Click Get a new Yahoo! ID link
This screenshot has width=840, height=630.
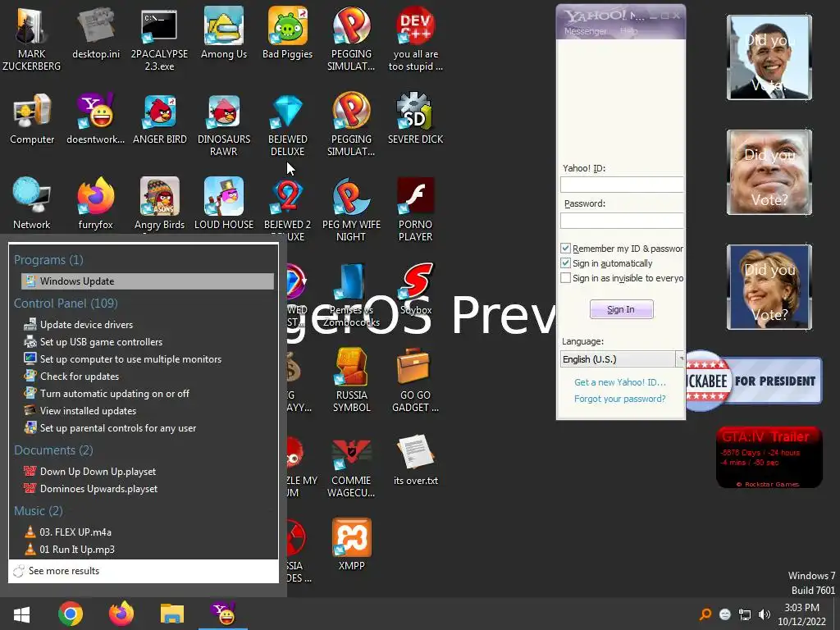click(620, 382)
